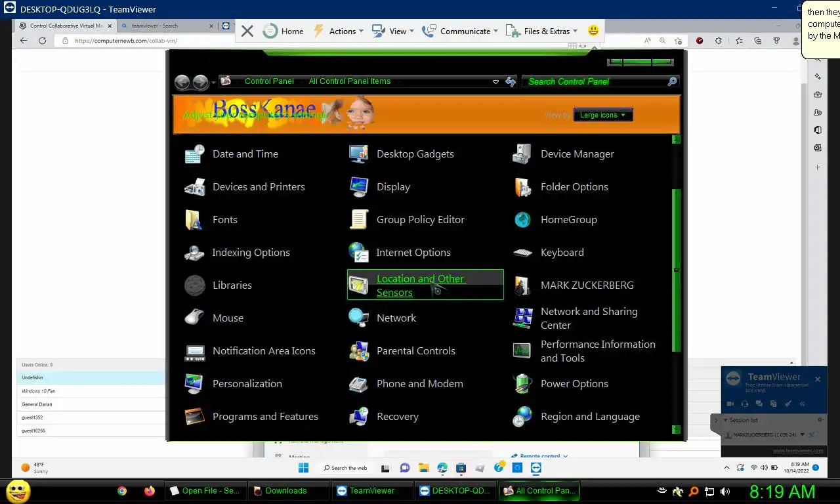Click smiley feedback icon in TeamViewer toolbar

[x=593, y=31]
